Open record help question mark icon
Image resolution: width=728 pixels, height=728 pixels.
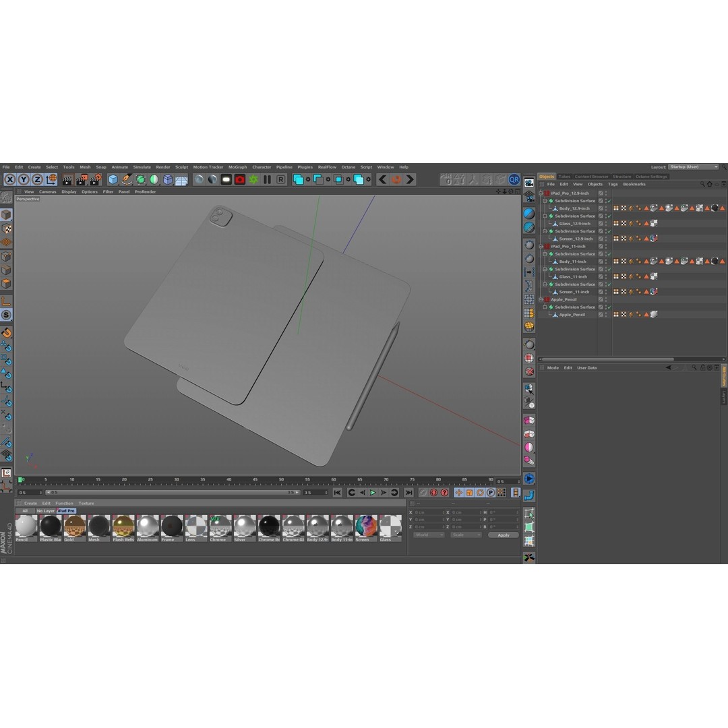click(x=444, y=493)
